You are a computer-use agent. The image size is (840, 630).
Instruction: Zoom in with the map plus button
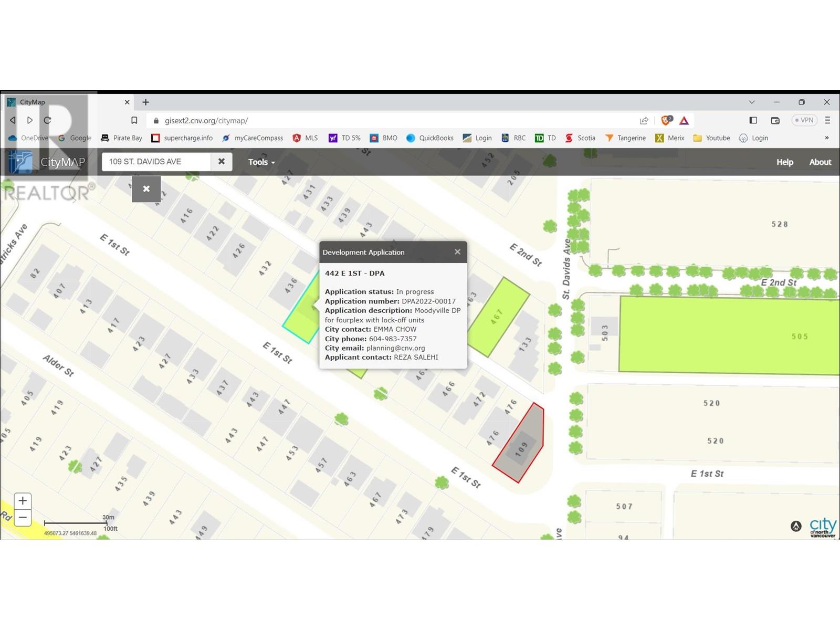(x=23, y=501)
